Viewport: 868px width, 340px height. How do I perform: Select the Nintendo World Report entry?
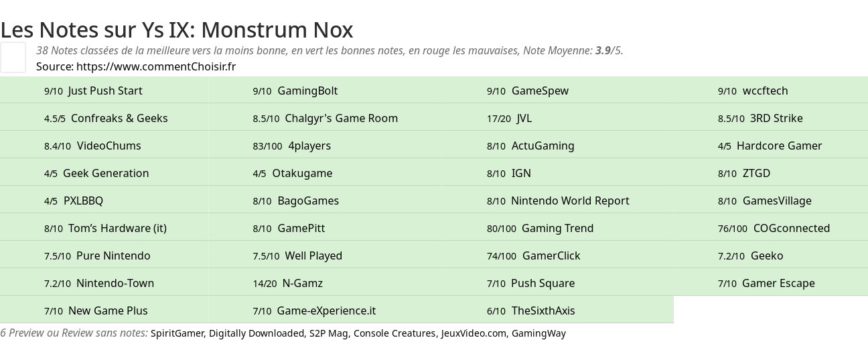(570, 201)
